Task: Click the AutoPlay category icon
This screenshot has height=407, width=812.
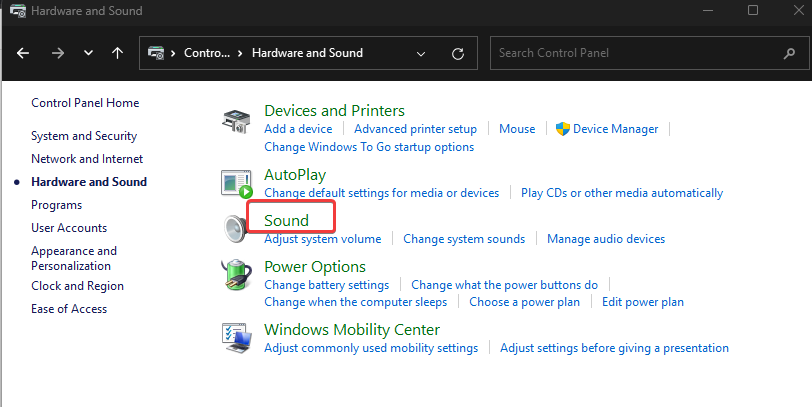Action: (237, 184)
